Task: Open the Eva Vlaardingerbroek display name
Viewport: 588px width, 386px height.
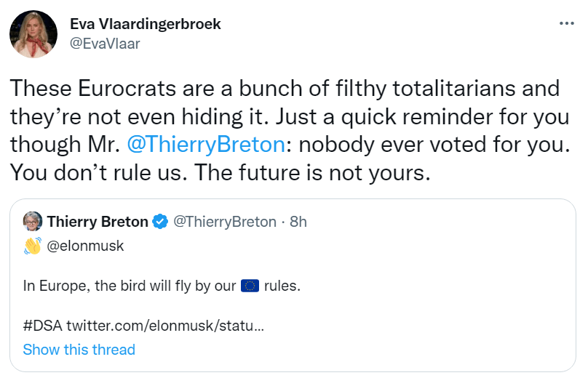Action: (145, 24)
